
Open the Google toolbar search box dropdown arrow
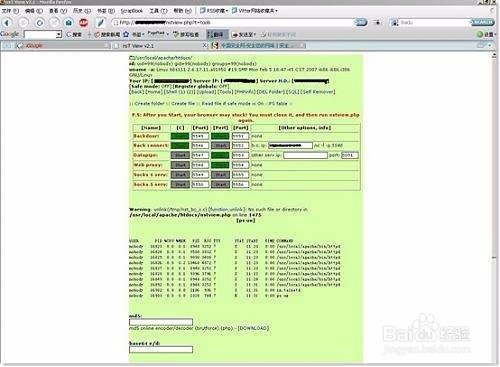[59, 34]
